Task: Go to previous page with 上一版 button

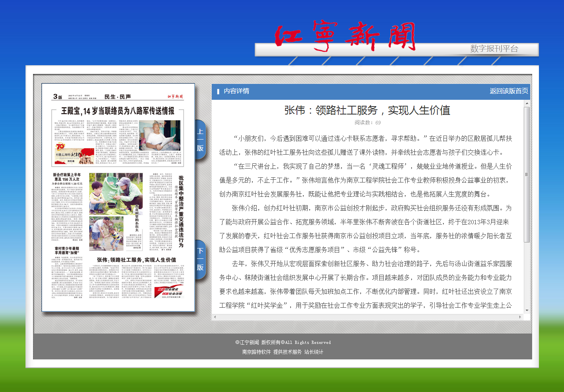Action: (x=200, y=140)
